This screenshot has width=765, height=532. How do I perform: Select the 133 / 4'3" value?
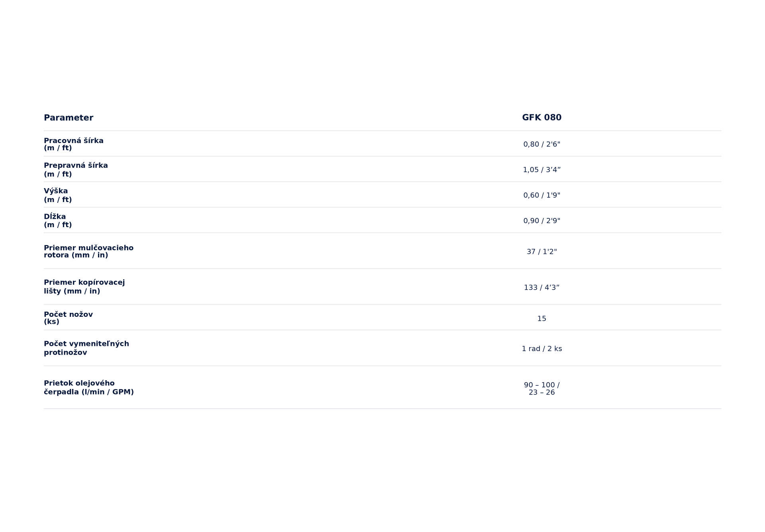(x=542, y=288)
